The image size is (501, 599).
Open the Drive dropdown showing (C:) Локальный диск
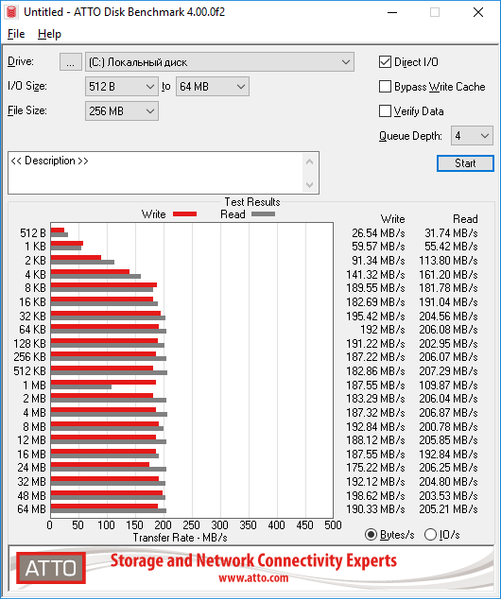click(219, 62)
